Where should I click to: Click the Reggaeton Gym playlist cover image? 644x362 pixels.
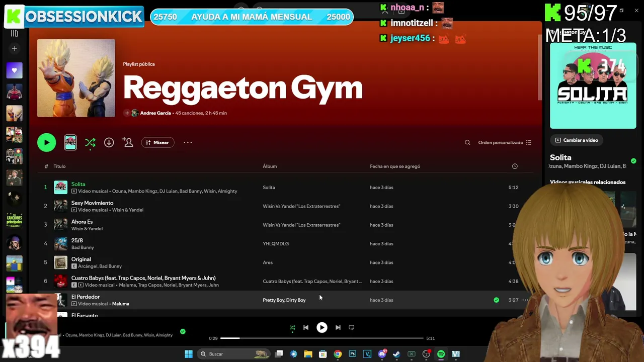(x=76, y=78)
